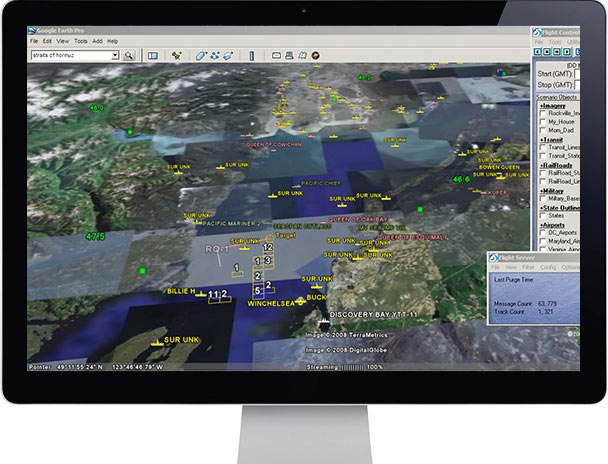Open the Config menu in Flight Server
The height and width of the screenshot is (464, 608).
point(548,267)
